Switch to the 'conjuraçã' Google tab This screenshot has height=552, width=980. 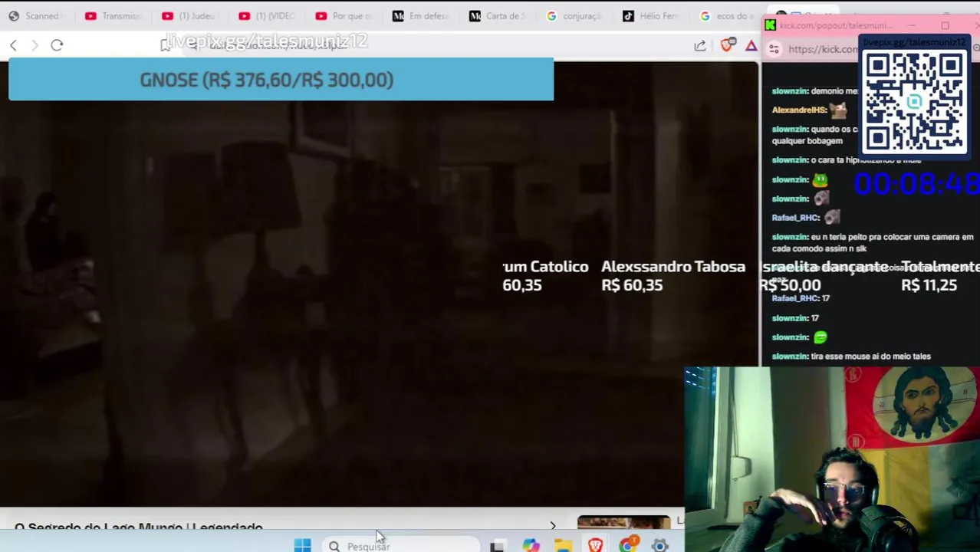pyautogui.click(x=575, y=16)
